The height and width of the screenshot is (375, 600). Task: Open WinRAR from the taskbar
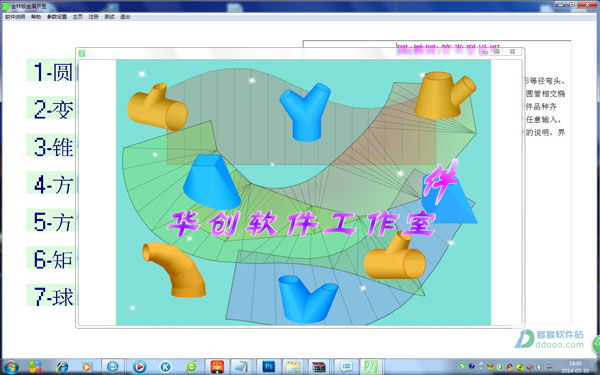tap(318, 367)
